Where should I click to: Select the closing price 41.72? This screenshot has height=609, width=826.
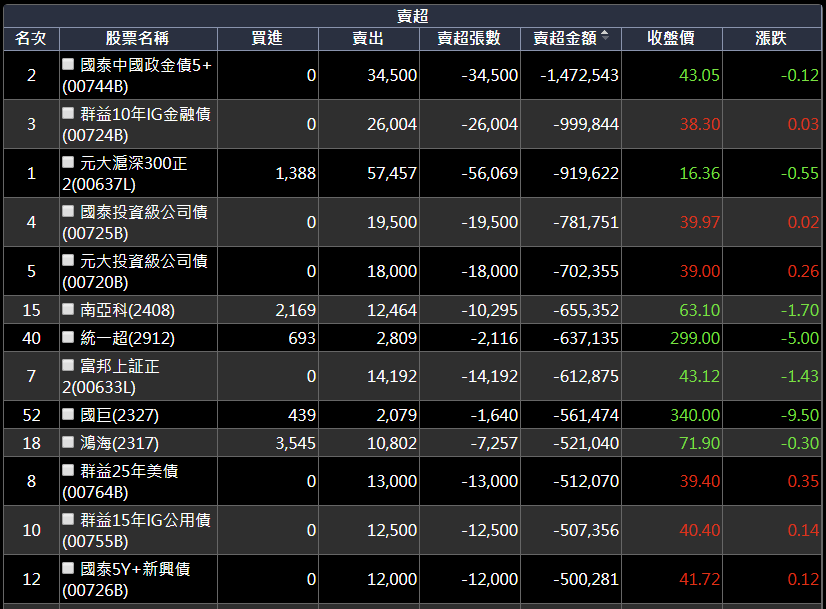pos(700,579)
